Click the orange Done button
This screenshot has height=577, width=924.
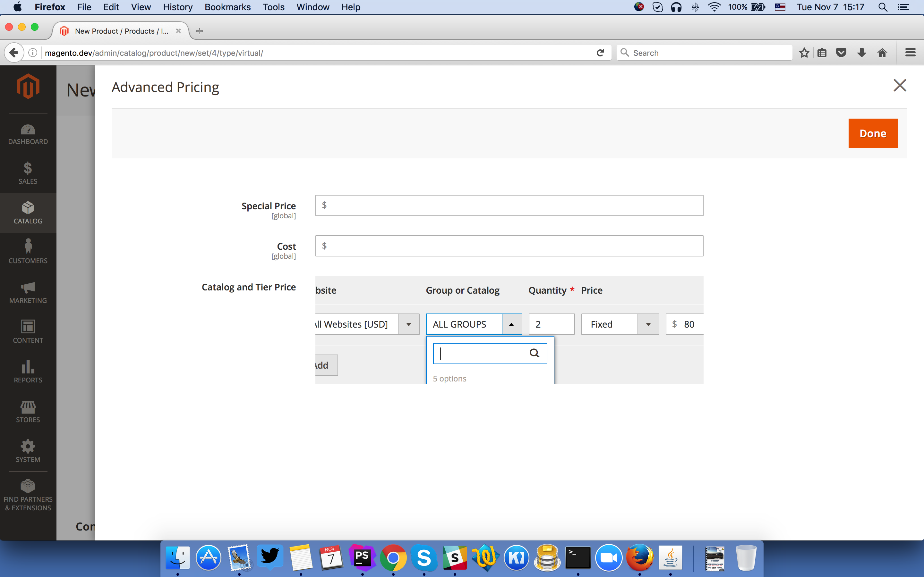(x=872, y=133)
